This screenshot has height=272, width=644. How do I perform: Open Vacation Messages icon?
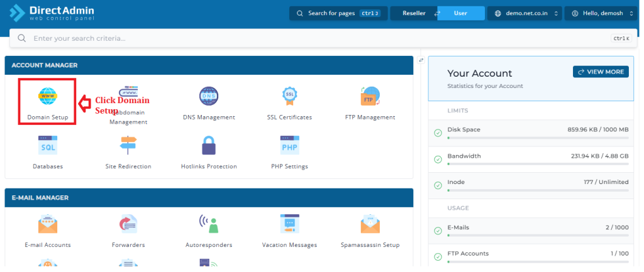click(289, 224)
